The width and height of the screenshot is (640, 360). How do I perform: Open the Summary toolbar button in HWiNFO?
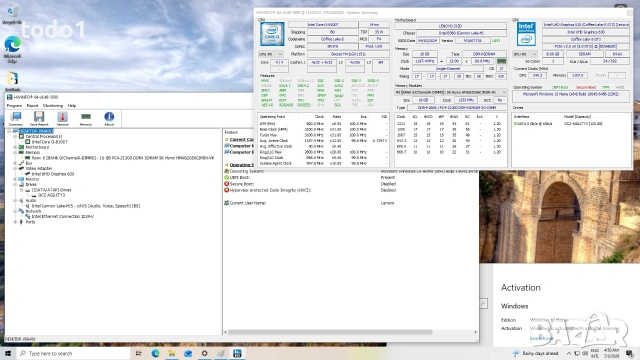pos(16,119)
